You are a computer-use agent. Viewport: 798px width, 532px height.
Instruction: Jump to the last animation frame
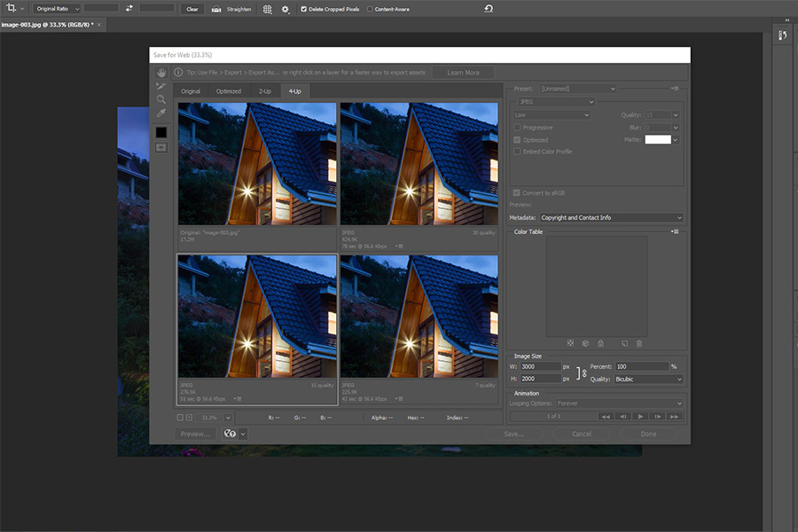[x=675, y=417]
